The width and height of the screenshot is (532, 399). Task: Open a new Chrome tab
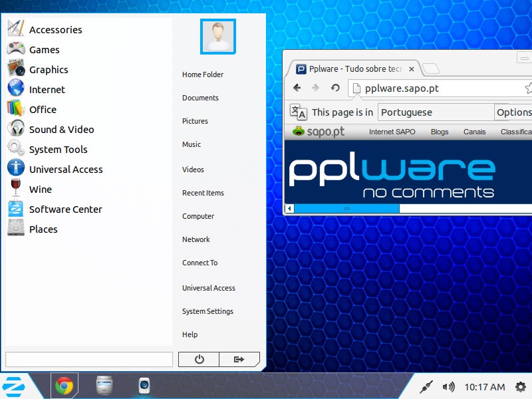[431, 68]
